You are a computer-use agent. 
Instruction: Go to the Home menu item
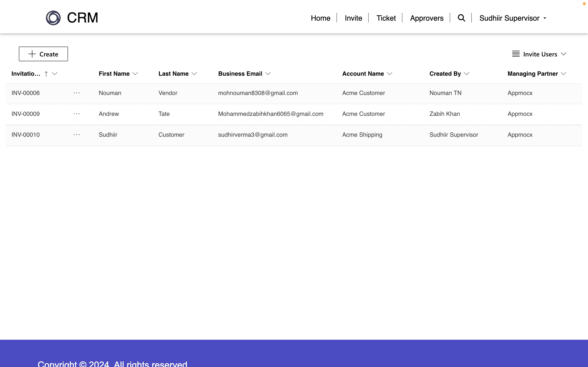320,18
